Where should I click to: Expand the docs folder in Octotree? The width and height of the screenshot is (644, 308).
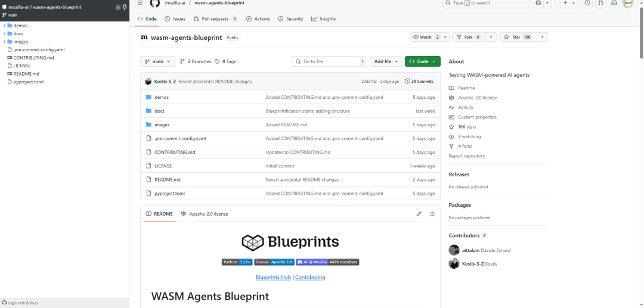tap(5, 33)
